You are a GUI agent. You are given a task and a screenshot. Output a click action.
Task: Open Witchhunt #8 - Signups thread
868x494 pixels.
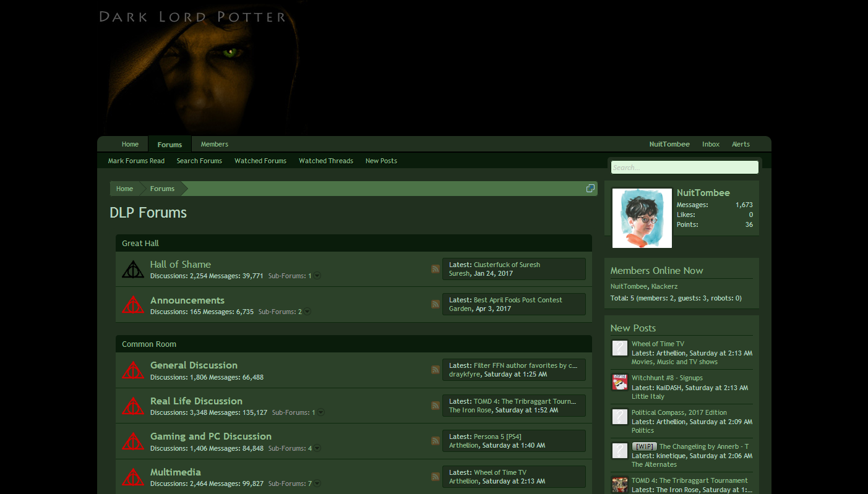[x=667, y=378]
